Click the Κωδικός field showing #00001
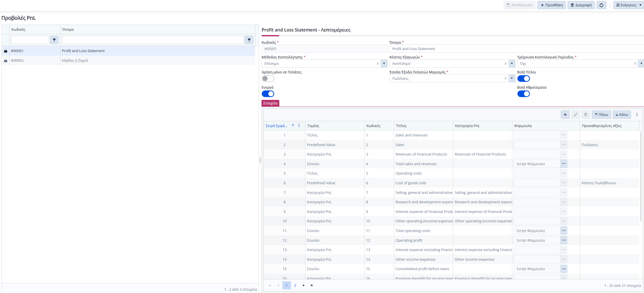Image resolution: width=644 pixels, height=293 pixels. point(324,49)
